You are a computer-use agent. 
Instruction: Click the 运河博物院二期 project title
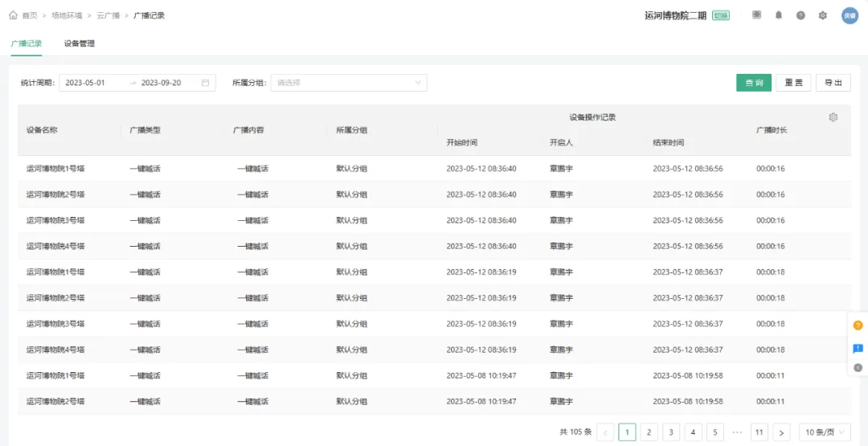[x=675, y=15]
